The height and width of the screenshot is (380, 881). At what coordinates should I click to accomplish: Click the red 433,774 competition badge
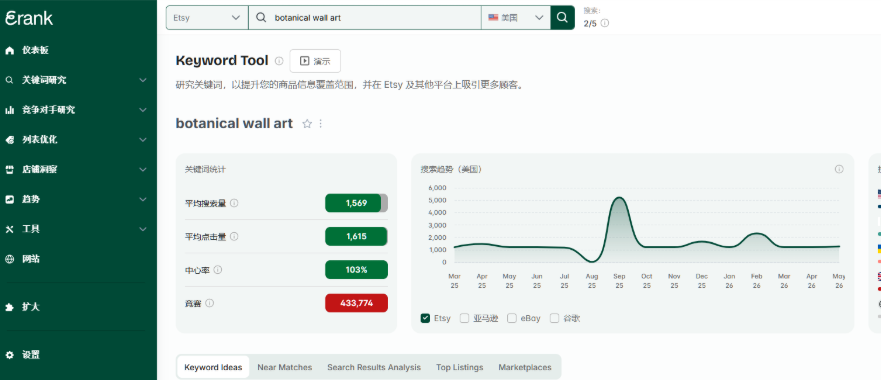(356, 303)
